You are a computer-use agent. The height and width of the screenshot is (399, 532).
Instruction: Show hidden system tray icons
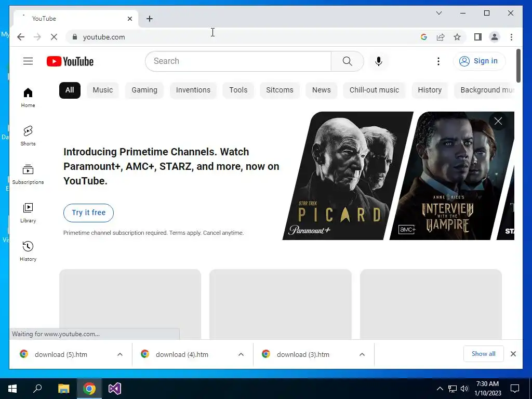pos(440,389)
